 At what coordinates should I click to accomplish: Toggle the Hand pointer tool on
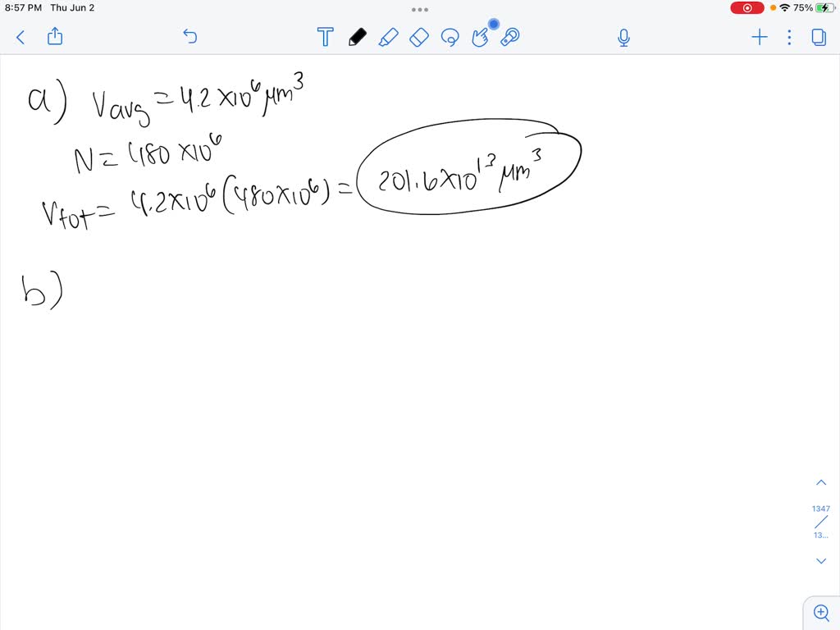(x=481, y=38)
